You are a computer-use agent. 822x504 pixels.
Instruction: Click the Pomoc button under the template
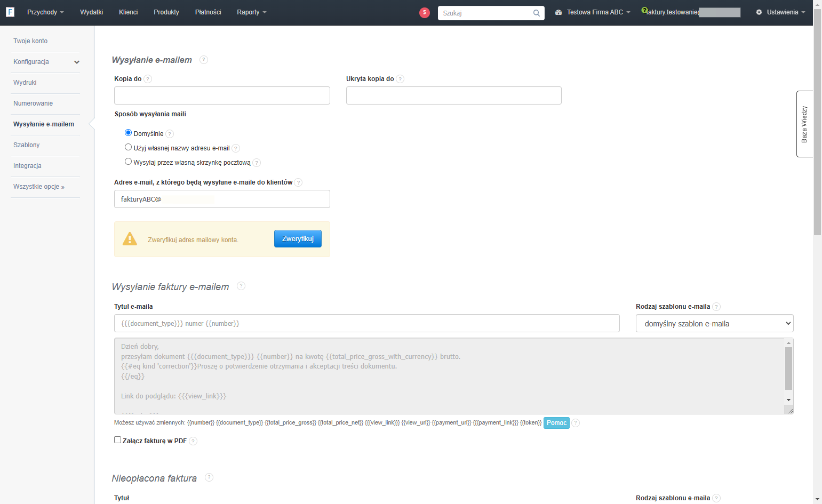pyautogui.click(x=556, y=423)
